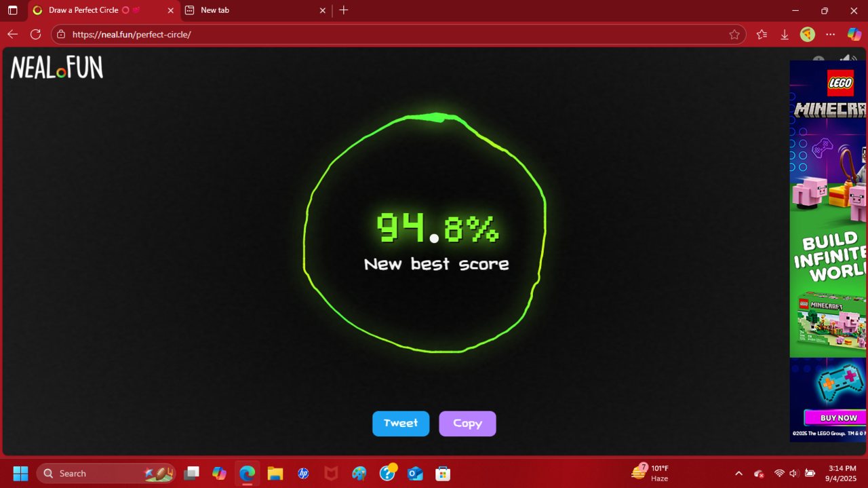This screenshot has width=868, height=488.
Task: Open Settings and more menu
Action: pyautogui.click(x=831, y=34)
